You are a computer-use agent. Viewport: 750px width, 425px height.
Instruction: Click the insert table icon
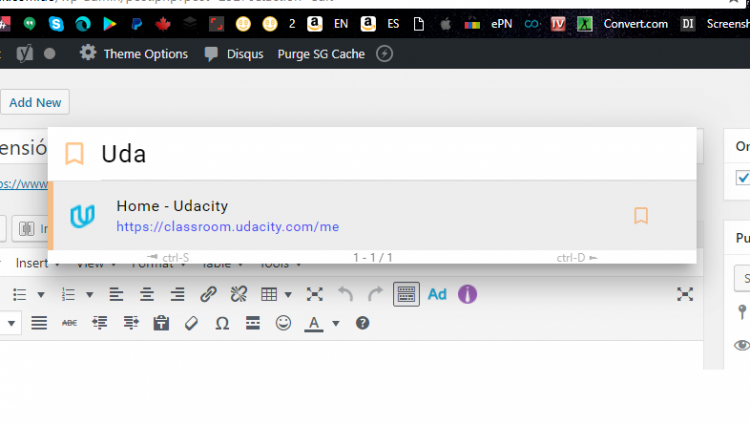pyautogui.click(x=269, y=294)
